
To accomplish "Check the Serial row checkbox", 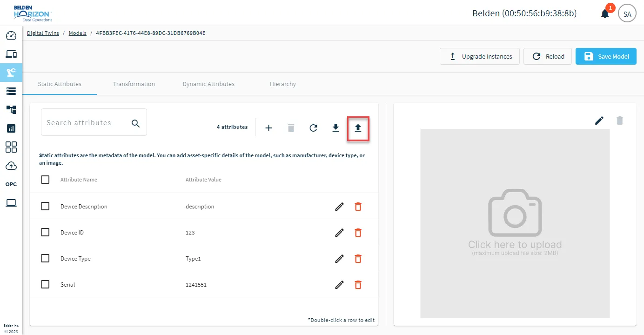I will pyautogui.click(x=45, y=284).
